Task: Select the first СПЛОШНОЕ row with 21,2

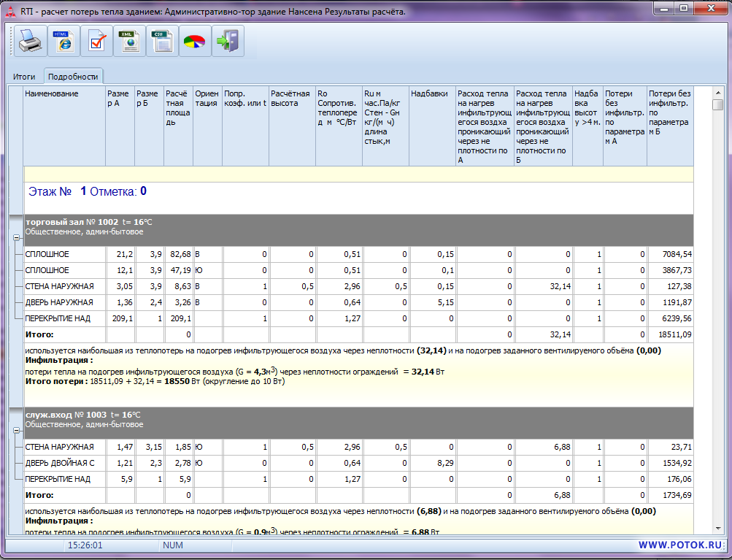Action: [x=47, y=254]
